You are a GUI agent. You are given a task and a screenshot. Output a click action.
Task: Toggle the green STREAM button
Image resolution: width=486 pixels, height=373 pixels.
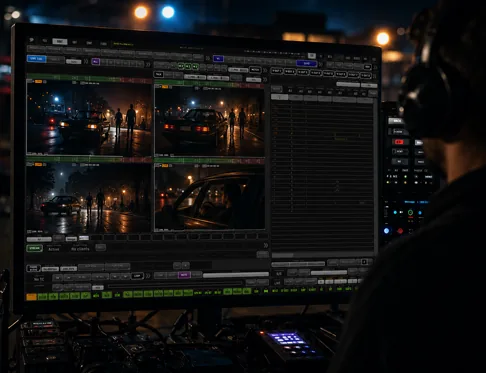click(x=34, y=248)
